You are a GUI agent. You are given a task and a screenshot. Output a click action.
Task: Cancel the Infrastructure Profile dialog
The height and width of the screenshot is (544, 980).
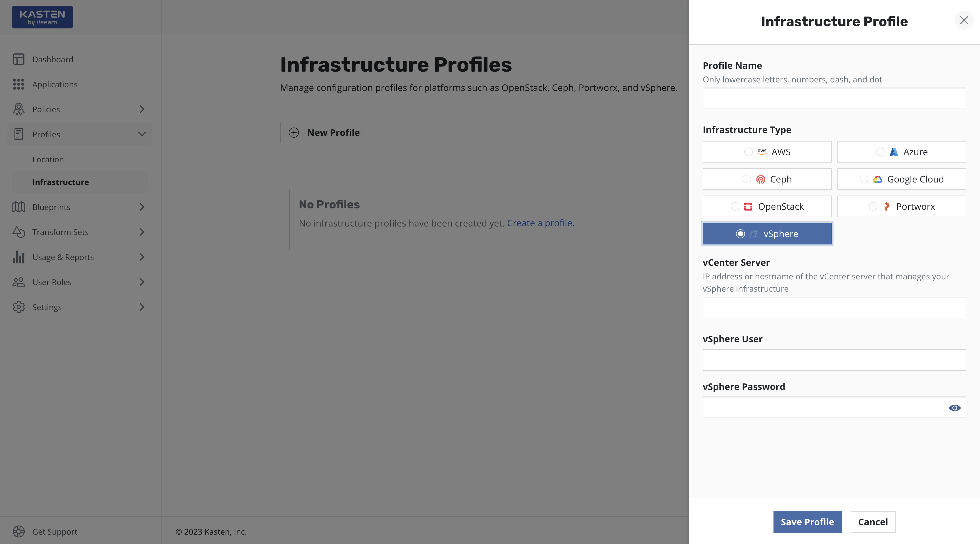873,522
